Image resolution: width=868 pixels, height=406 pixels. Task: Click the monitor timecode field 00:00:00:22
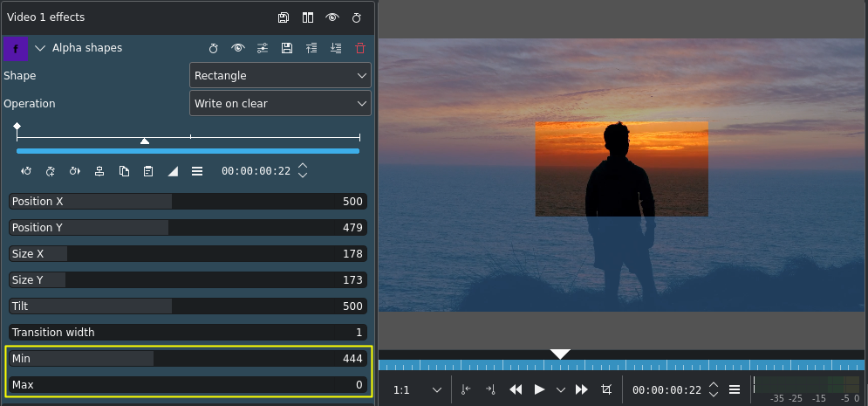click(666, 390)
